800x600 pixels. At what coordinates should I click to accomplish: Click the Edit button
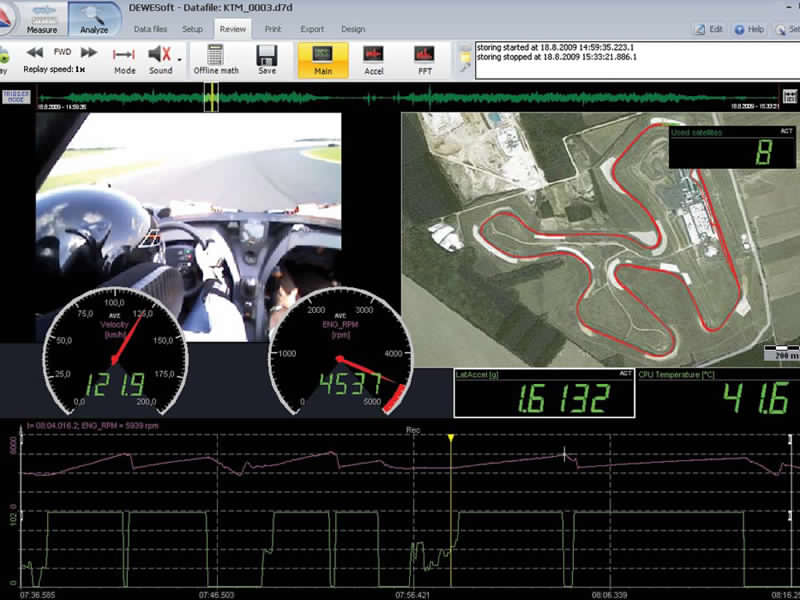point(709,30)
